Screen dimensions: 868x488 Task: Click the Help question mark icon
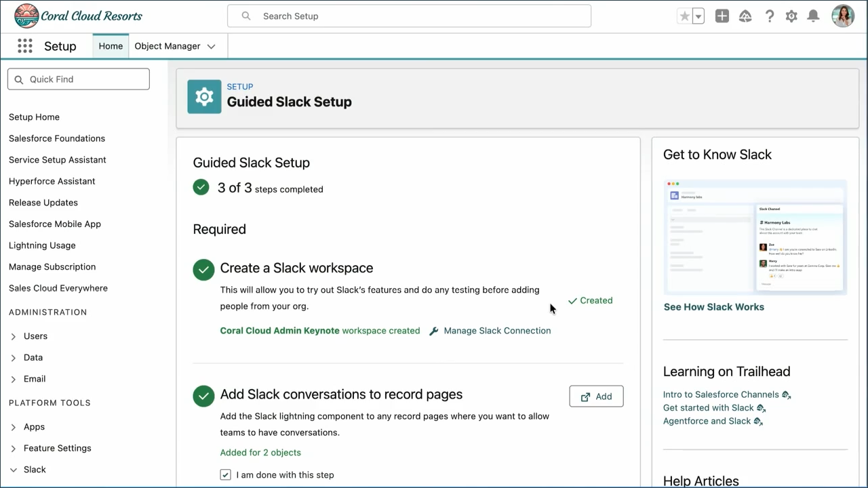769,16
